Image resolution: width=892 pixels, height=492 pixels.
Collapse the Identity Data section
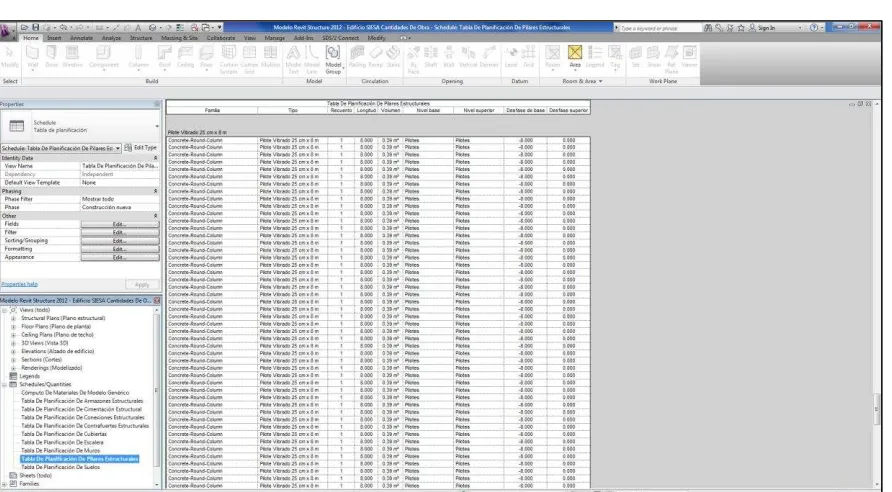(x=155, y=158)
